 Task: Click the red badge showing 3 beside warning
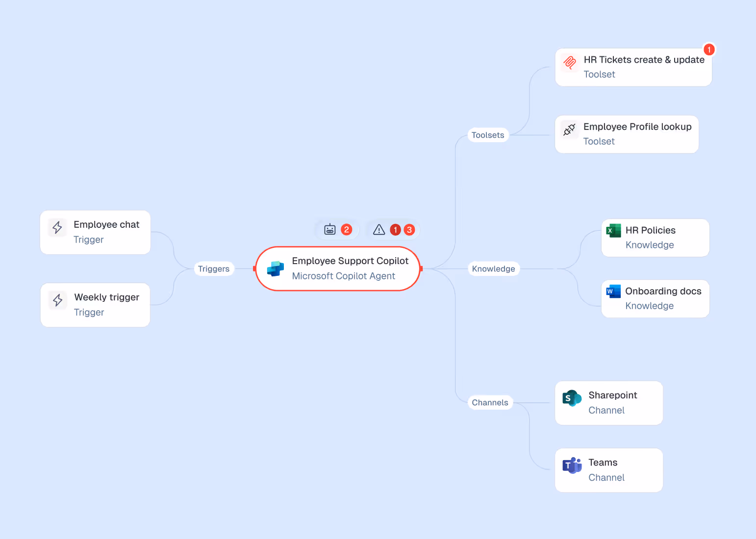coord(409,230)
